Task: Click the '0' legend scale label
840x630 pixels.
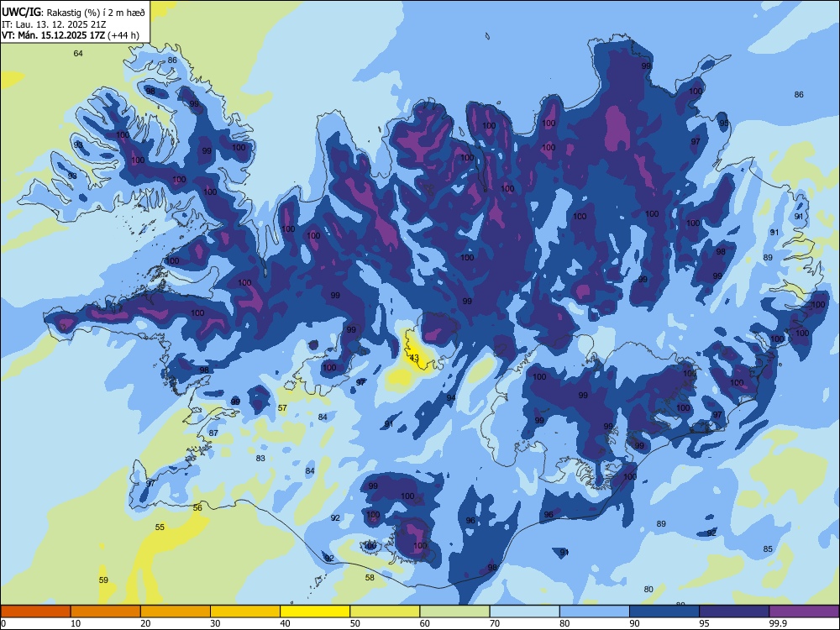Action: coord(3,623)
